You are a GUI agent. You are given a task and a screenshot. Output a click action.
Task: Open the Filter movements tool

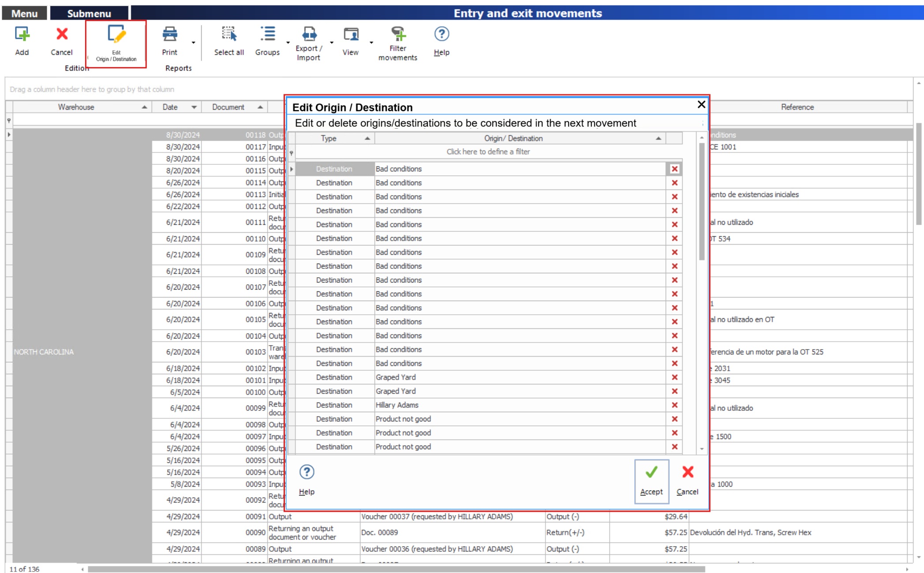tap(398, 34)
